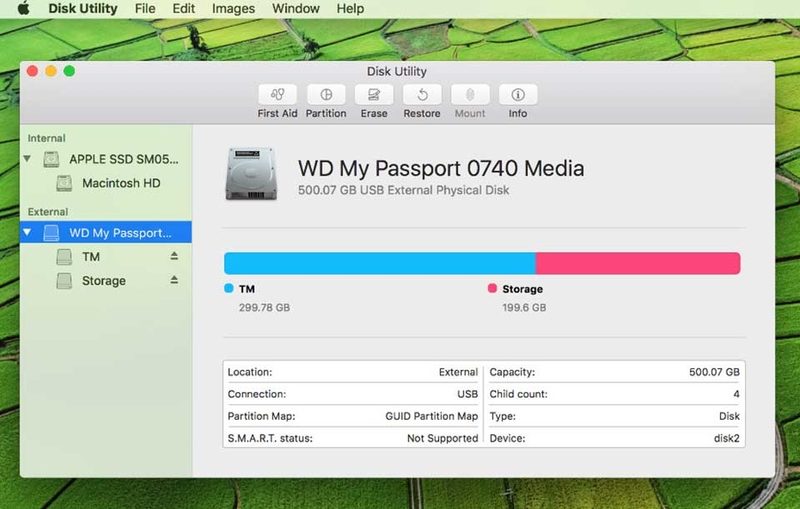800x509 pixels.
Task: Click the Storage legend label
Action: pyautogui.click(x=522, y=289)
